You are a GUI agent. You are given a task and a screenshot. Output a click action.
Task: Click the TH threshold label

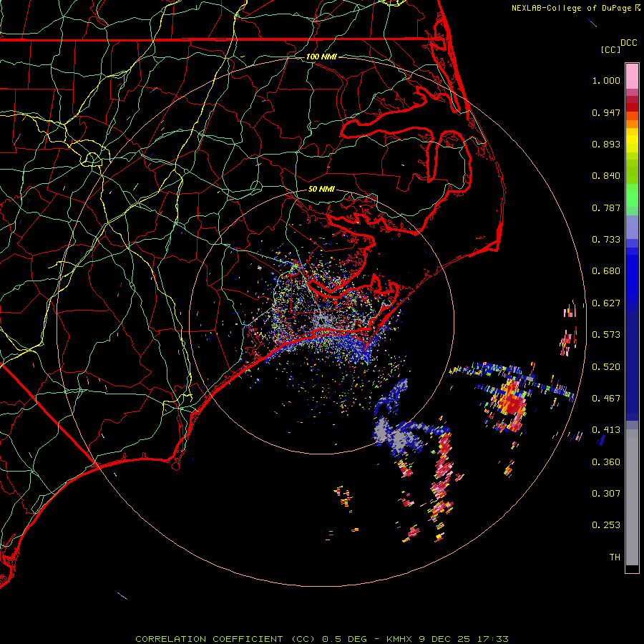(x=615, y=557)
